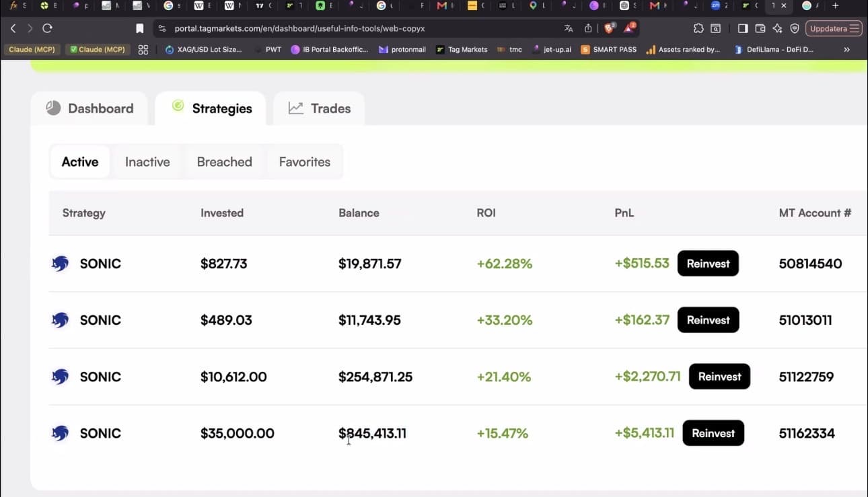Open the Leo AI sparkle icon

[777, 28]
